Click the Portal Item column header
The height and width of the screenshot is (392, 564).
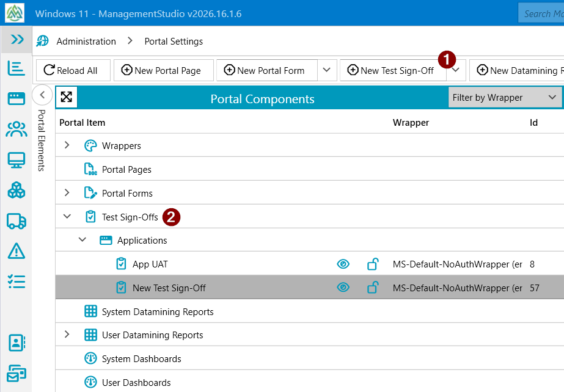(82, 123)
